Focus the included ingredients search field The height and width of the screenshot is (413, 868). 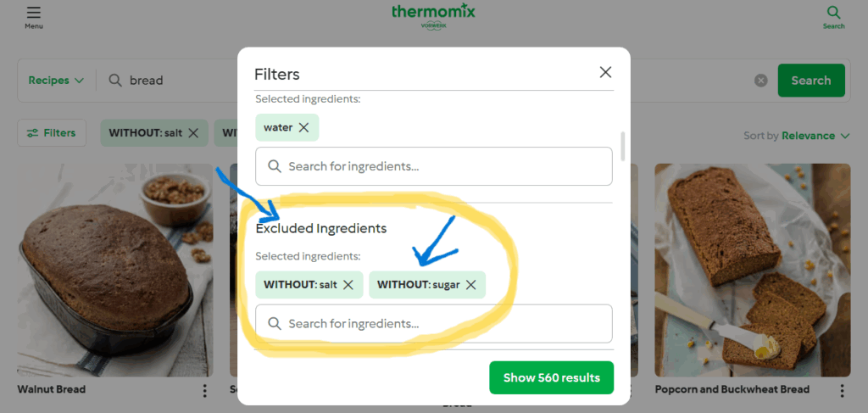tap(433, 166)
